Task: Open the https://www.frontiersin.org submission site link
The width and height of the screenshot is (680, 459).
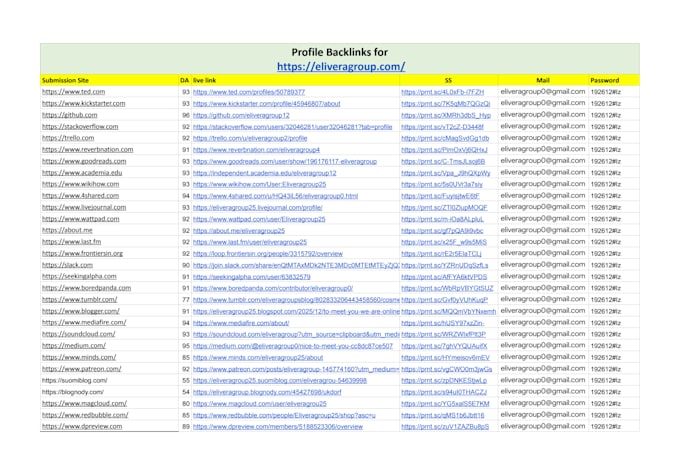Action: click(82, 253)
